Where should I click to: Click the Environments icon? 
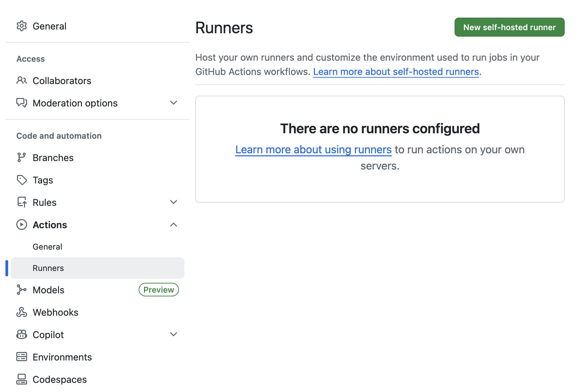[x=22, y=357]
